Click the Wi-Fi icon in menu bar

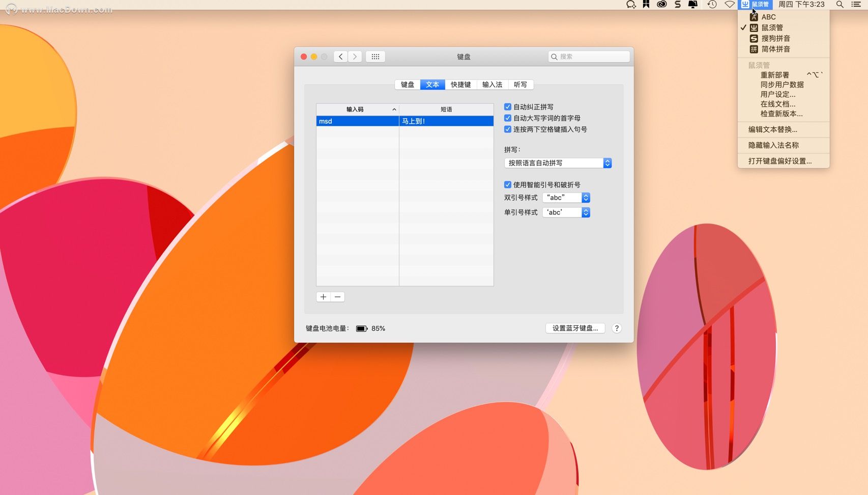[729, 5]
